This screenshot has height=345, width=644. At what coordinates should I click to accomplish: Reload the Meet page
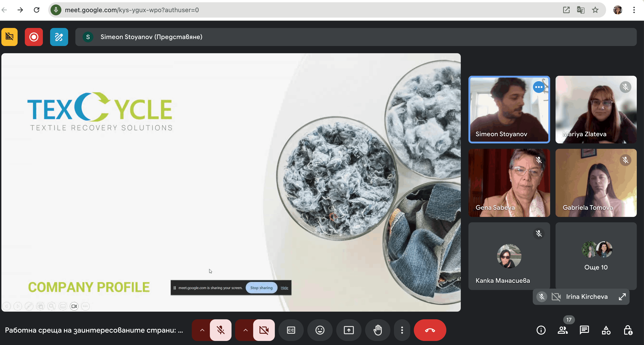pos(37,10)
